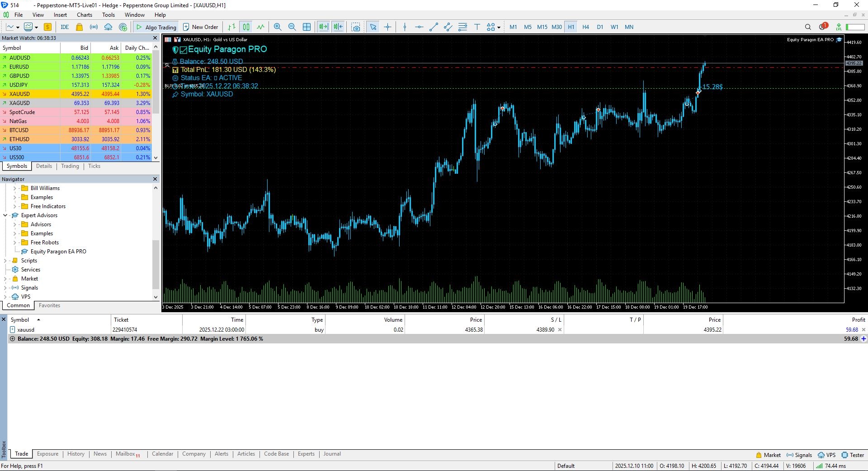Open the toolbar search magnifier
The image size is (868, 471).
pyautogui.click(x=808, y=27)
